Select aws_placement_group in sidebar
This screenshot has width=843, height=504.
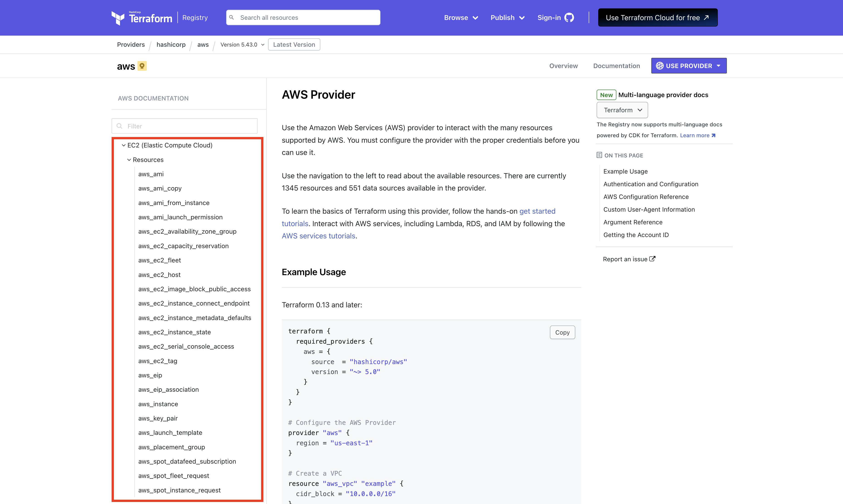[172, 448]
